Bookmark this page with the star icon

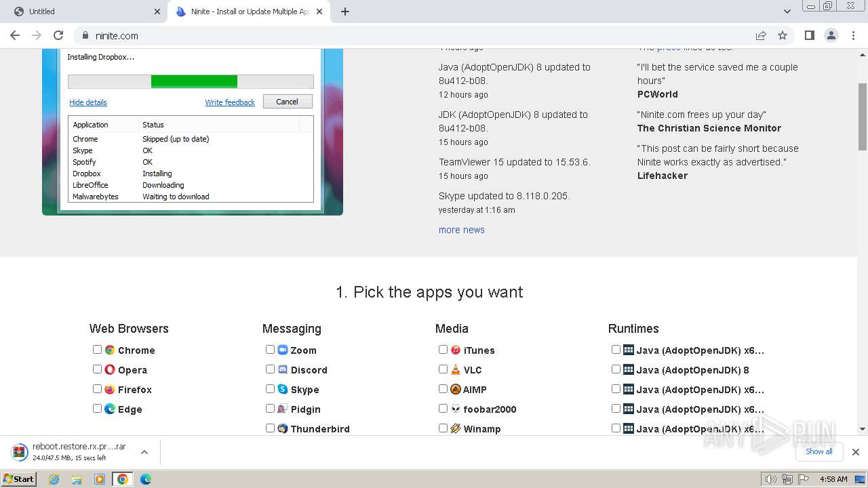click(x=783, y=35)
